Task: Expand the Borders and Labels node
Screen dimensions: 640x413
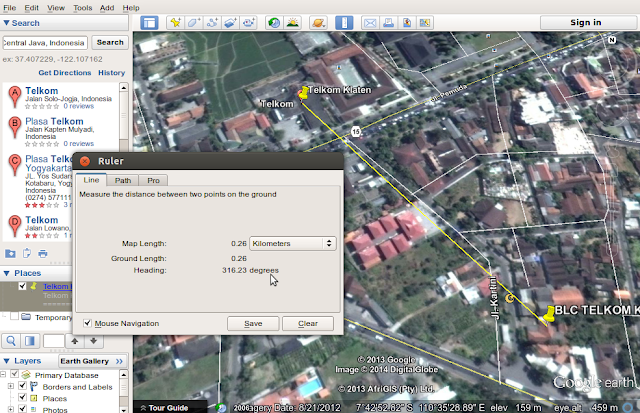Action: coord(11,386)
